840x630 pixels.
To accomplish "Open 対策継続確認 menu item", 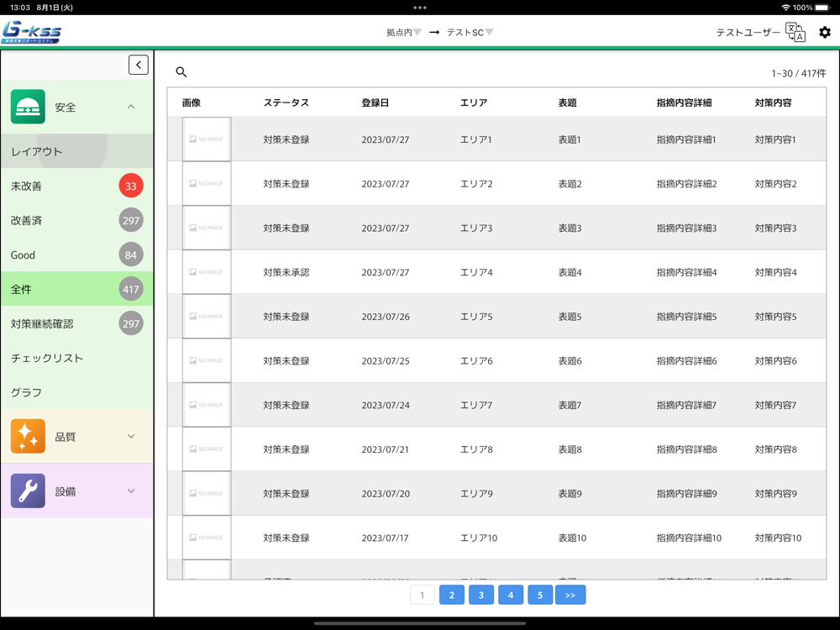I will (x=76, y=323).
